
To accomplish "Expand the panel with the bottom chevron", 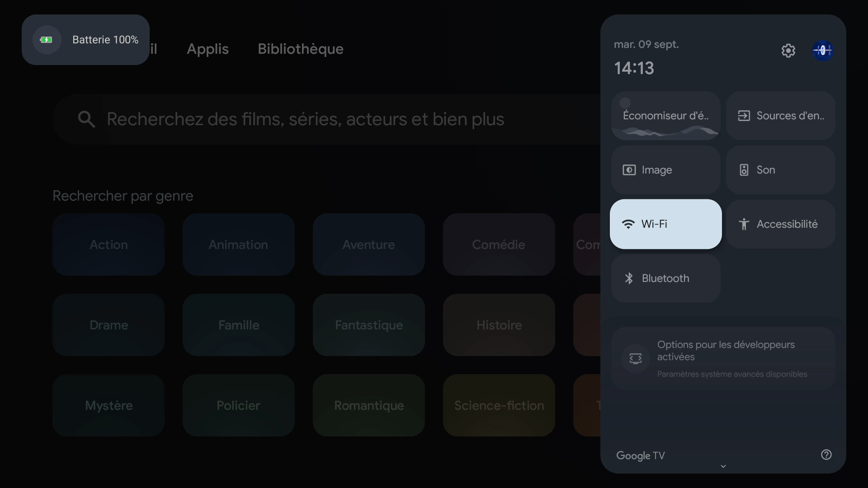I will [723, 466].
